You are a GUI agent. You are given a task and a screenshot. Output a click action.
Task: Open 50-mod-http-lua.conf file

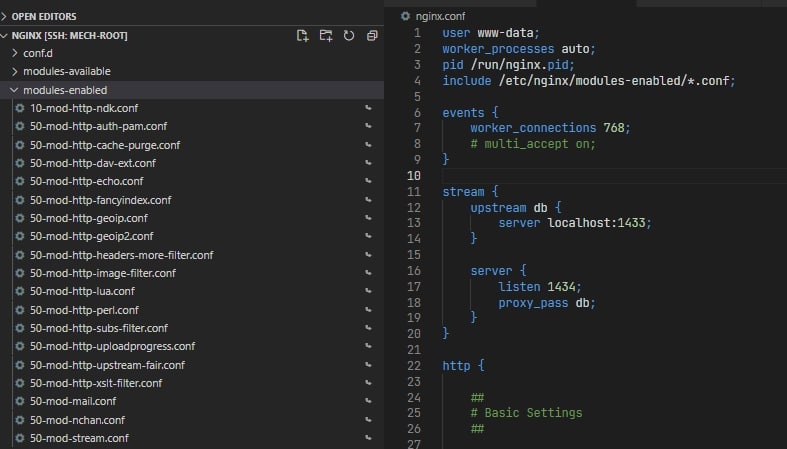coord(82,291)
